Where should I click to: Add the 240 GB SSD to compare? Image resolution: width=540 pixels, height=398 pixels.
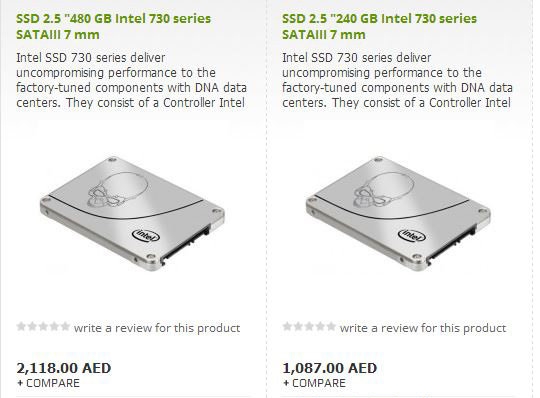[314, 383]
